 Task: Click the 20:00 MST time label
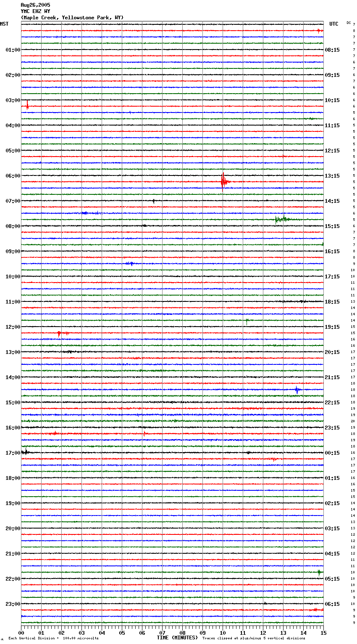point(13,529)
